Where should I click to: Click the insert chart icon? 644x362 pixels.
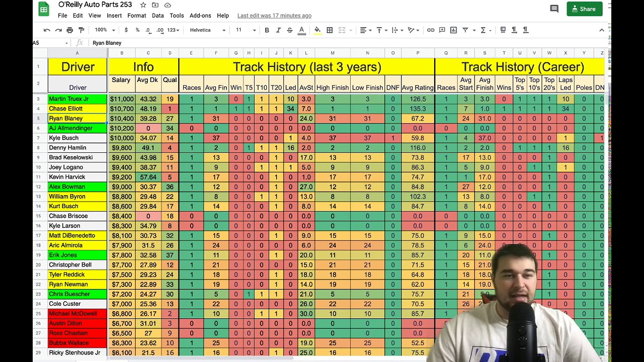(453, 30)
